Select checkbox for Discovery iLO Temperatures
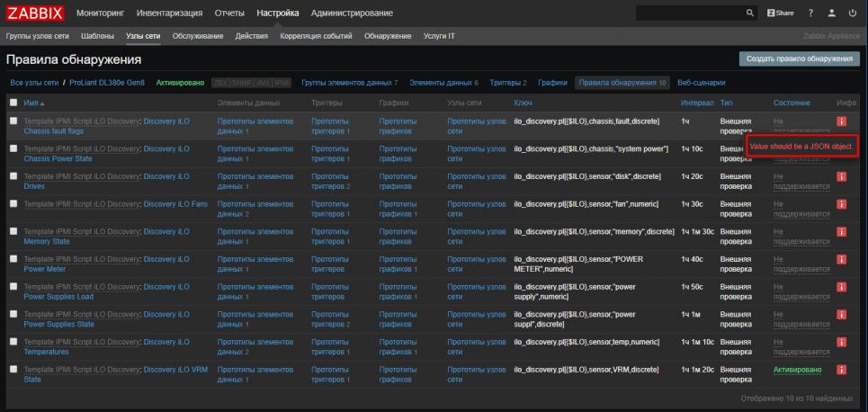868x412 pixels. (13, 342)
